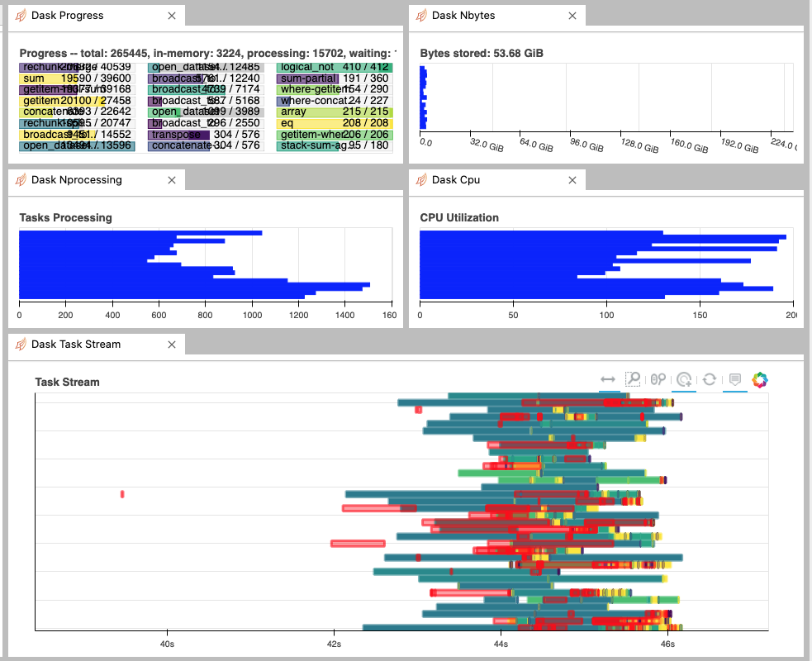Click the 42s label on Task Stream axis

[x=334, y=644]
